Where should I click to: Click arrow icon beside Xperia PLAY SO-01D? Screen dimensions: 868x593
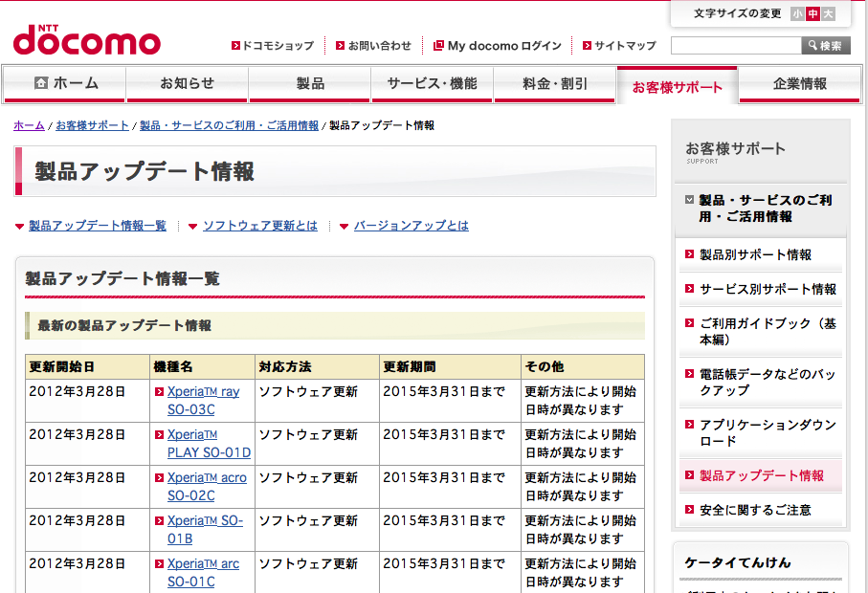pyautogui.click(x=160, y=435)
